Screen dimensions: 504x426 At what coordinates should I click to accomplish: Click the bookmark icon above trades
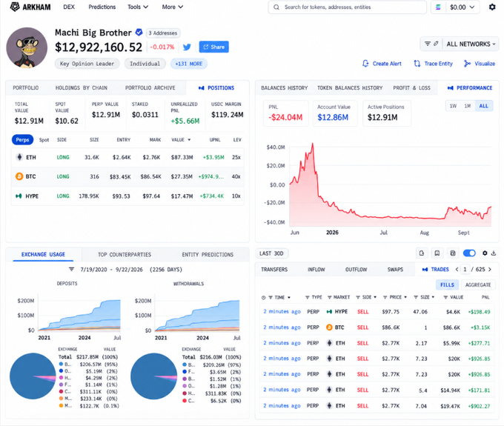(437, 253)
